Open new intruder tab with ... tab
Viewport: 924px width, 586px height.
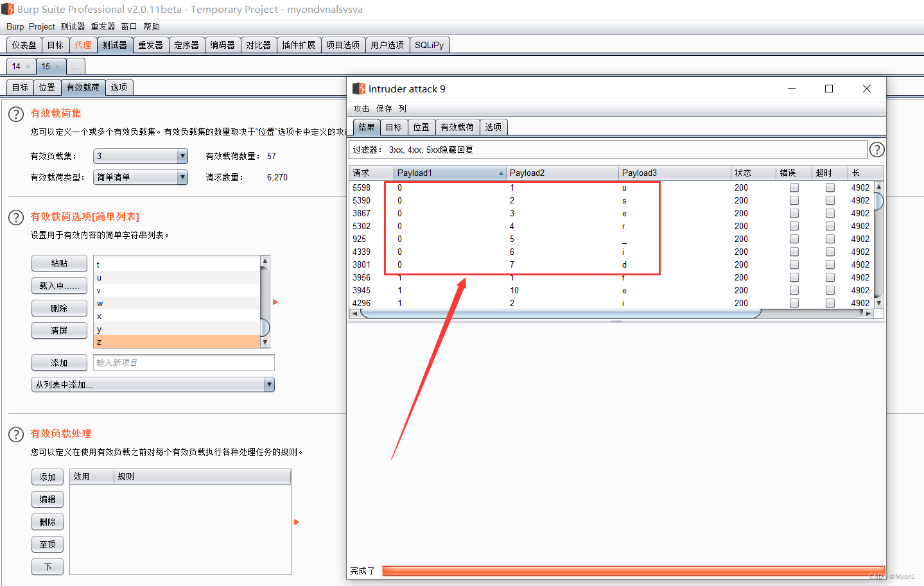pyautogui.click(x=75, y=66)
